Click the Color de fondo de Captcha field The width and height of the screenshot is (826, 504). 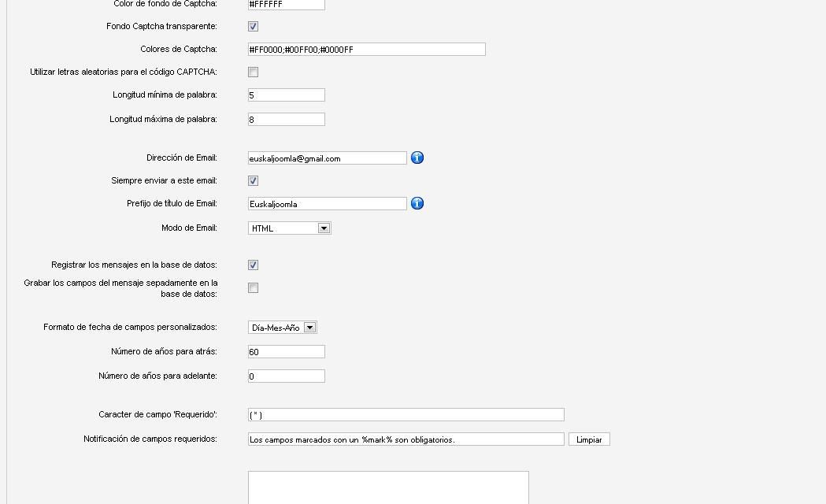pyautogui.click(x=287, y=4)
